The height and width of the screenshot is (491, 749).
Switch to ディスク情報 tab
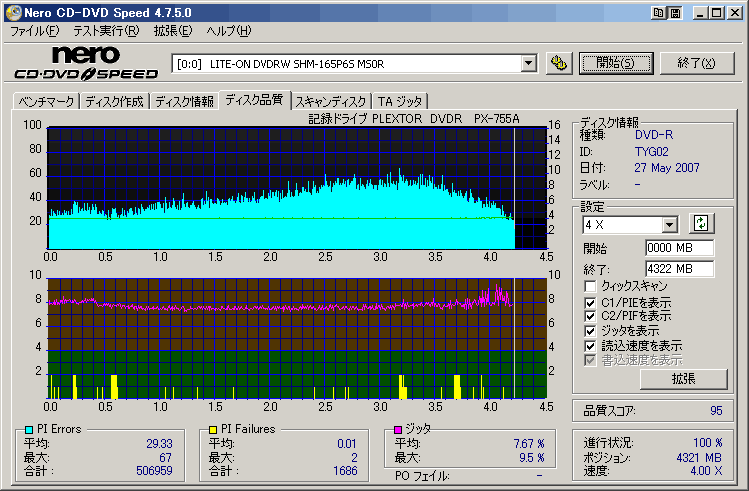(184, 102)
